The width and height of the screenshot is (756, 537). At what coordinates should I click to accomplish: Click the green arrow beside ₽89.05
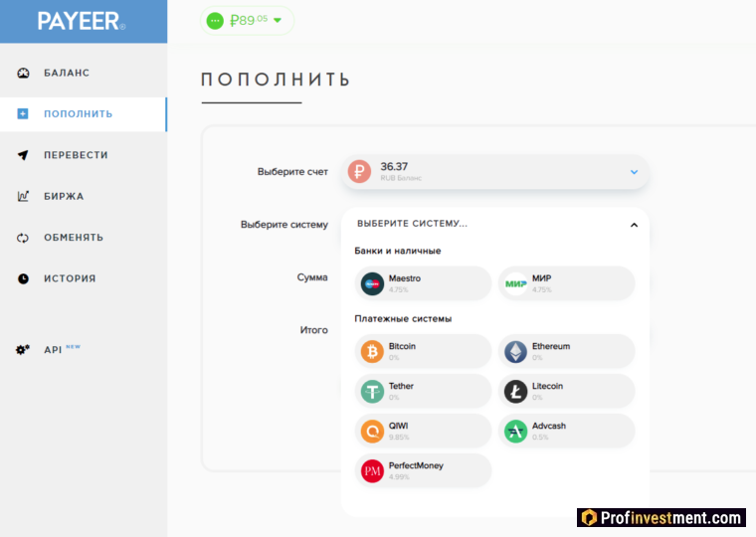[x=278, y=20]
